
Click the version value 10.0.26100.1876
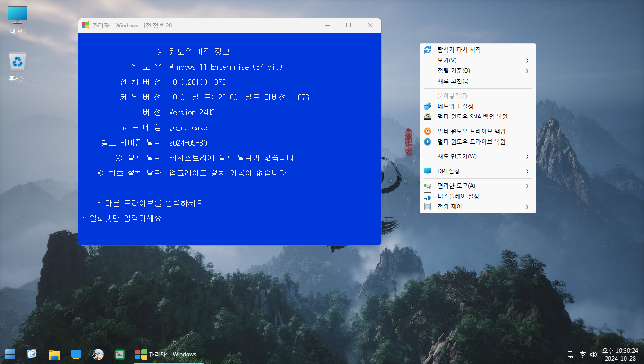[x=197, y=82]
